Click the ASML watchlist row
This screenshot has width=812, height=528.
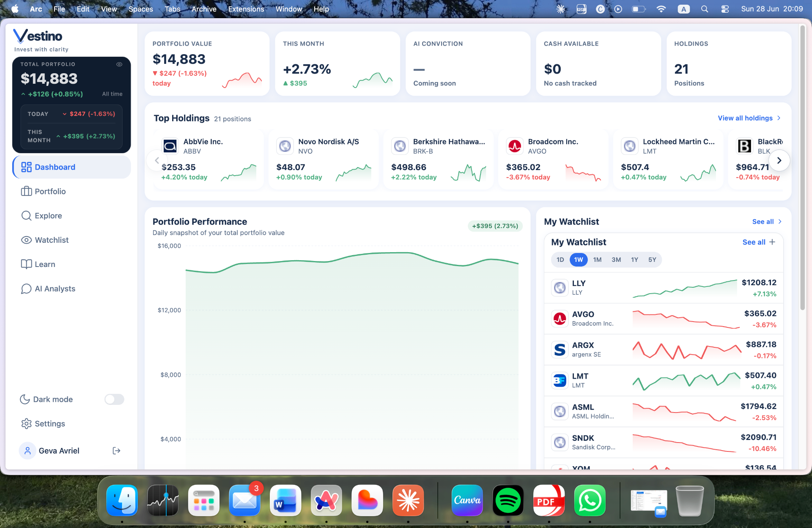coord(664,411)
